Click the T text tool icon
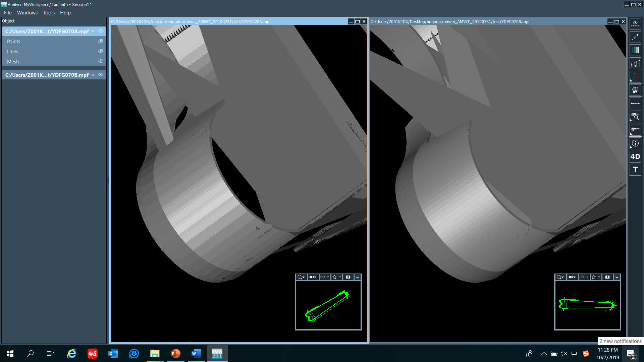The height and width of the screenshot is (362, 644). (635, 170)
